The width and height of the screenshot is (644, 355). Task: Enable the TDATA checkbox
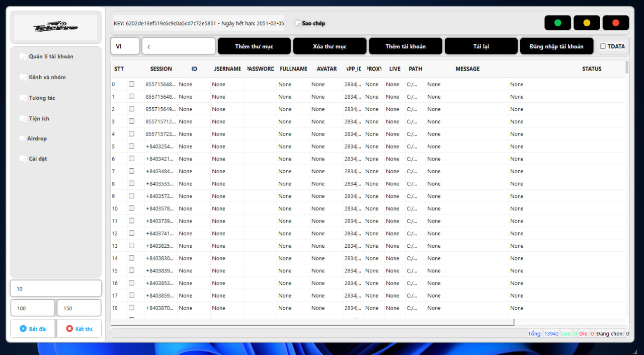[x=603, y=46]
